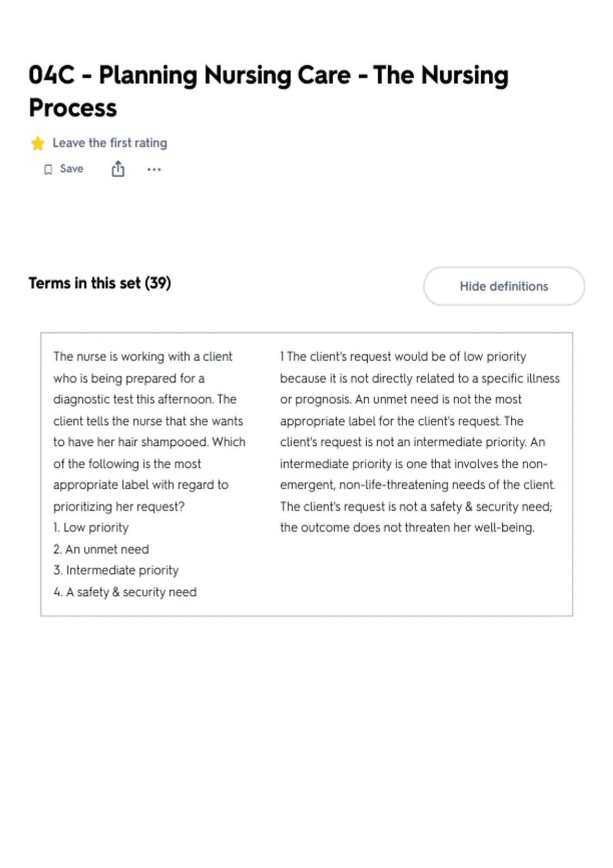Click the line 'prioritizing her request?'
Screen dimensions: 613x868
[x=119, y=507]
